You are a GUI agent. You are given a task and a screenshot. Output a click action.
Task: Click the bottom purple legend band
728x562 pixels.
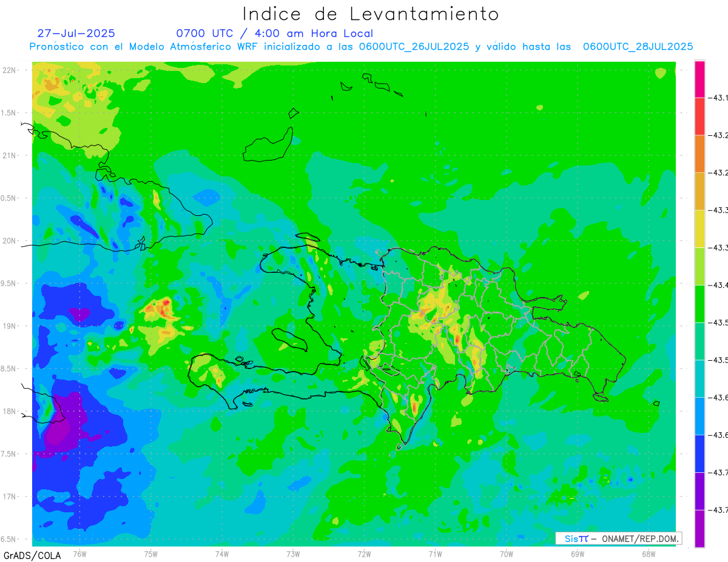click(699, 529)
